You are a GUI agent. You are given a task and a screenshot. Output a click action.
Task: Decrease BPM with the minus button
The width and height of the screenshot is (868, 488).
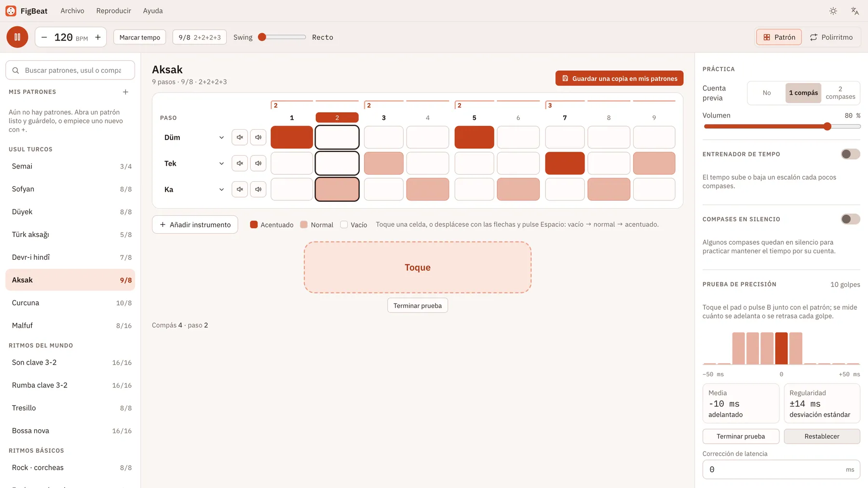pyautogui.click(x=44, y=37)
